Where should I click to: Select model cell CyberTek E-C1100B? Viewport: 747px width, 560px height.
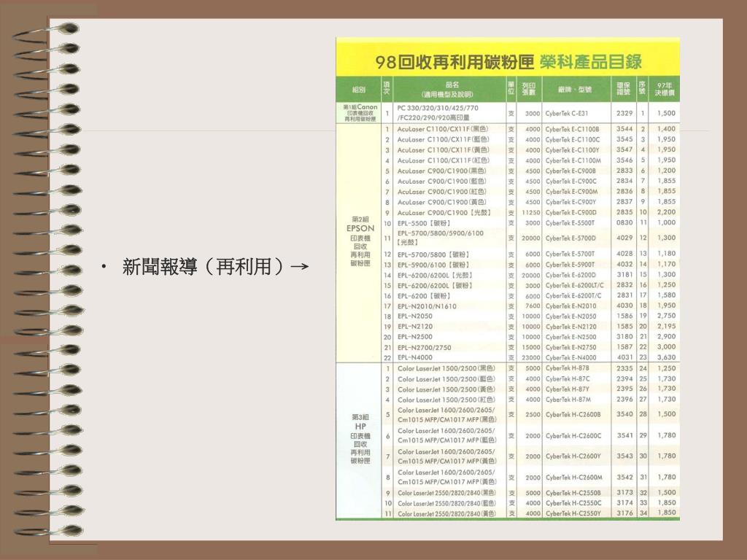click(x=572, y=129)
